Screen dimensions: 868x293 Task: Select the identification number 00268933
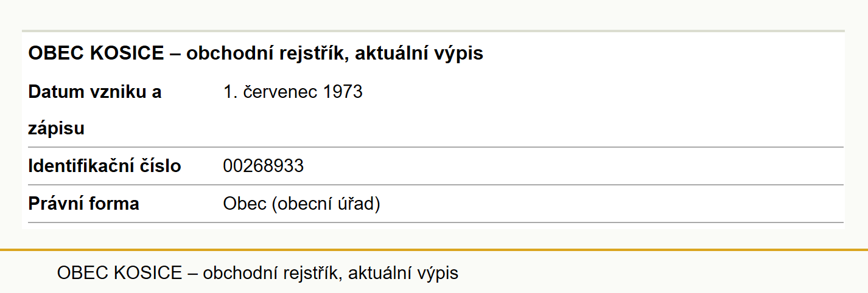[x=264, y=166]
